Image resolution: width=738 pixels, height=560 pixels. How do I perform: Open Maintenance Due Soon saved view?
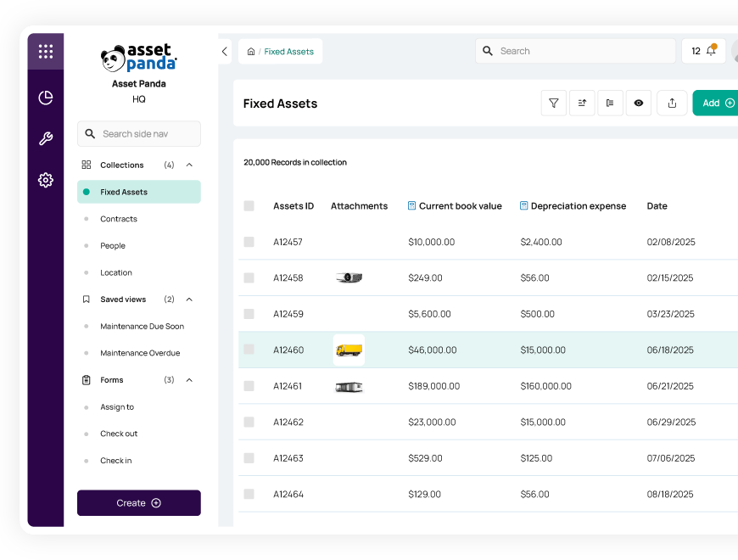click(x=142, y=326)
